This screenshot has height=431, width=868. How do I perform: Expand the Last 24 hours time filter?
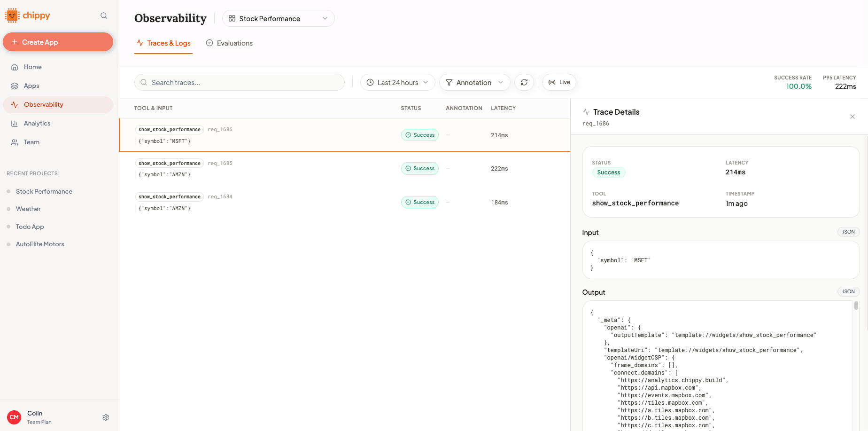point(397,82)
